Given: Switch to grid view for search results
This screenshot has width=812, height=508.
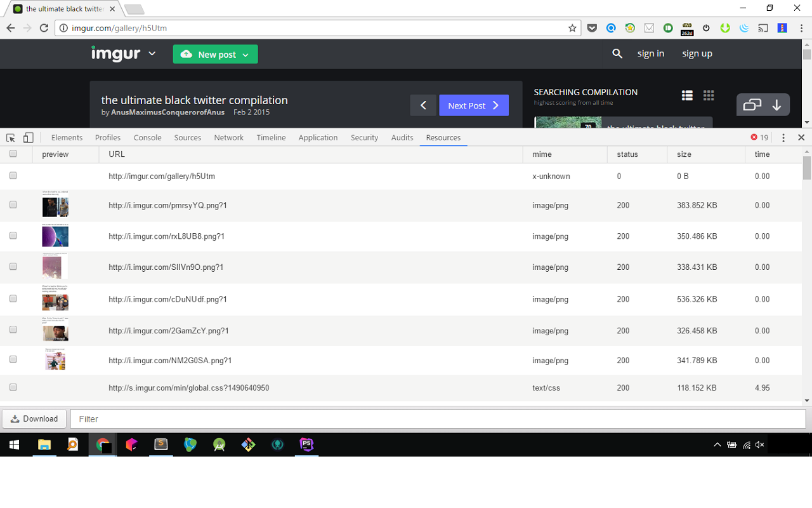Looking at the screenshot, I should [709, 95].
